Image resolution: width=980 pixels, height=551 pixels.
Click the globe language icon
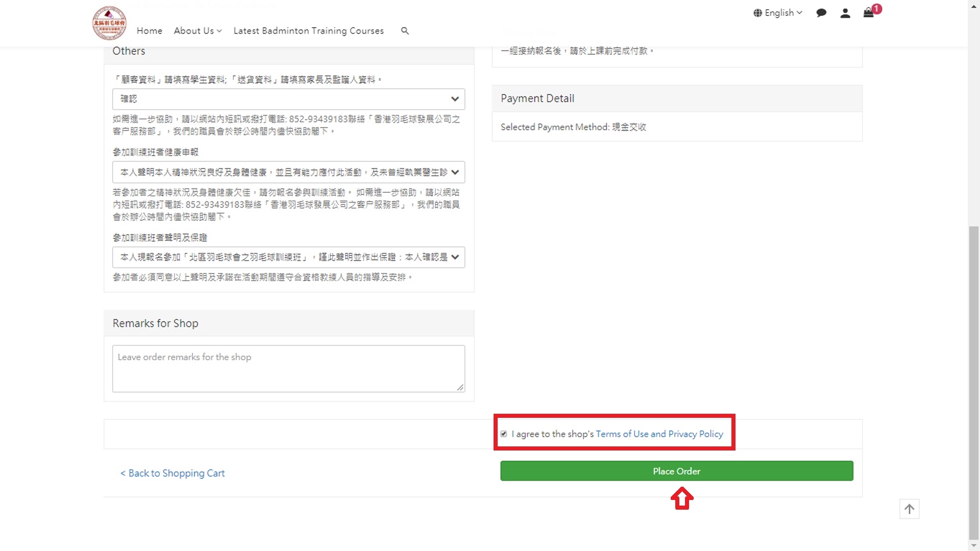click(x=757, y=13)
